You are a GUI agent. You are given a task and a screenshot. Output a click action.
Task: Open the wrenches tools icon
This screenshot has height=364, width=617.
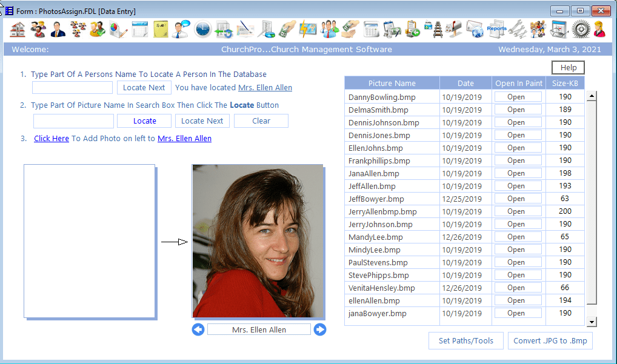coord(518,30)
